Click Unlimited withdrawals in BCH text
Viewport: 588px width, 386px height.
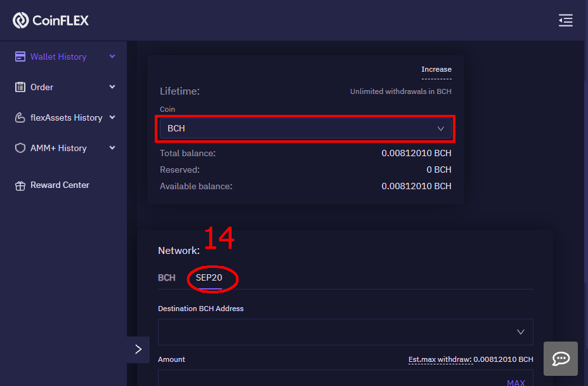point(400,91)
